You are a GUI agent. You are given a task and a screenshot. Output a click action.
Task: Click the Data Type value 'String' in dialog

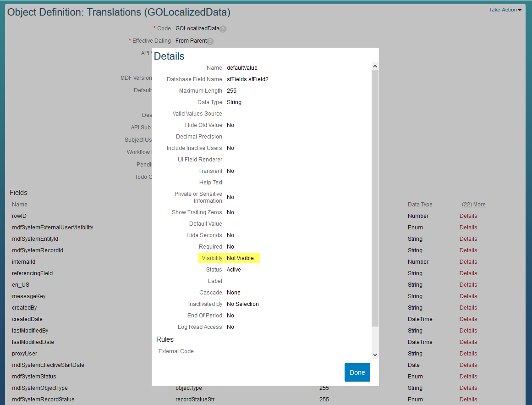coord(234,102)
